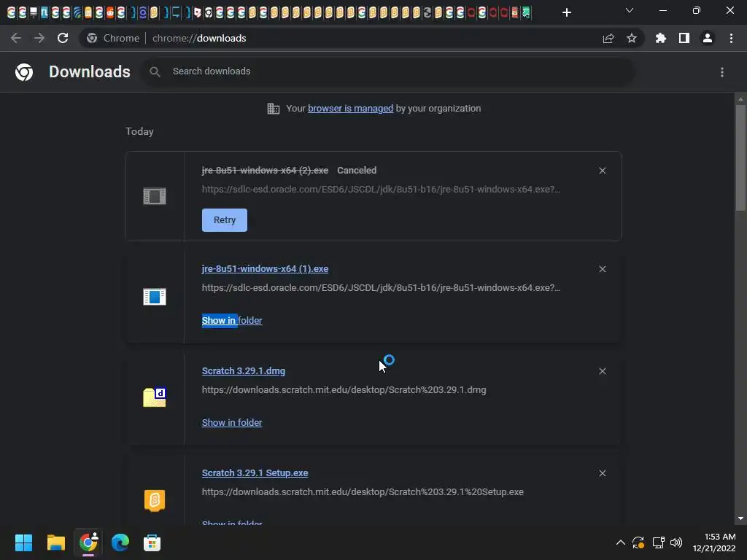Open the volume control in tray

(x=676, y=542)
